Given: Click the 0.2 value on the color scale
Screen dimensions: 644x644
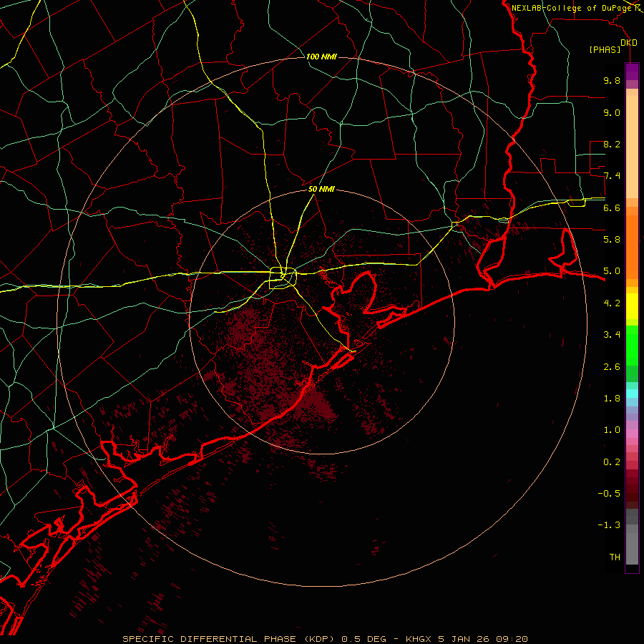Looking at the screenshot, I should tap(612, 462).
